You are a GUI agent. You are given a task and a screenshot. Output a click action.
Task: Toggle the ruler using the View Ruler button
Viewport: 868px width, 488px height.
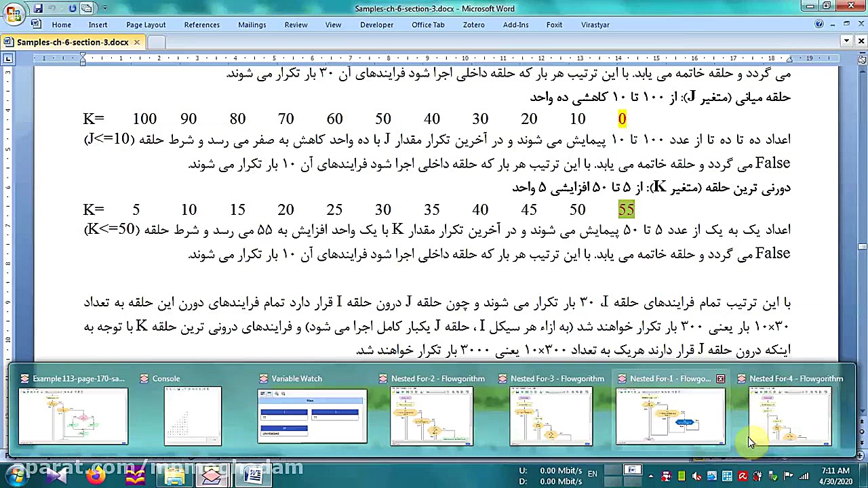click(861, 59)
